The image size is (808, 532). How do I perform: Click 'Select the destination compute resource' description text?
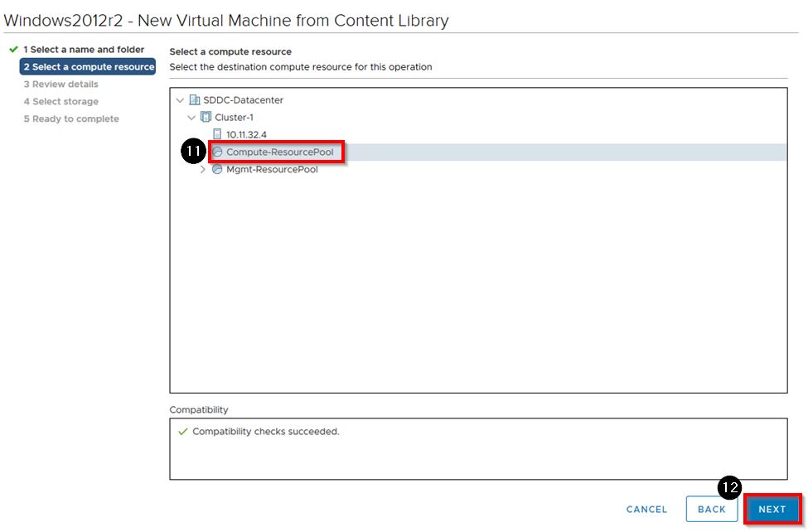pos(301,67)
